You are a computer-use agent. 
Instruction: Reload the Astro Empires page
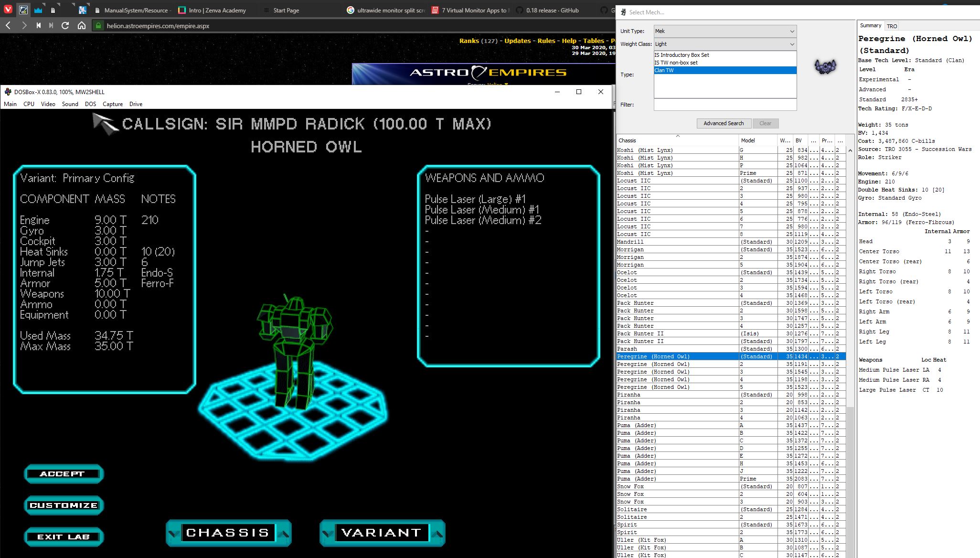coord(65,26)
